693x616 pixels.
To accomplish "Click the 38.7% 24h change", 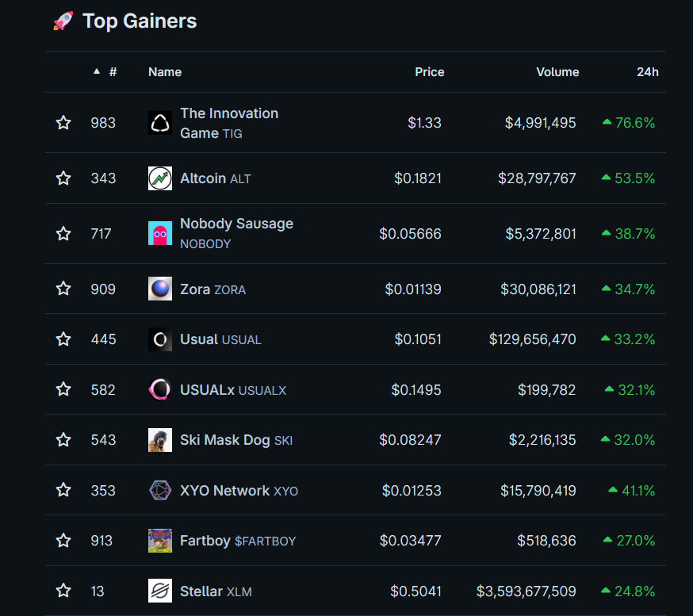I will pyautogui.click(x=628, y=233).
